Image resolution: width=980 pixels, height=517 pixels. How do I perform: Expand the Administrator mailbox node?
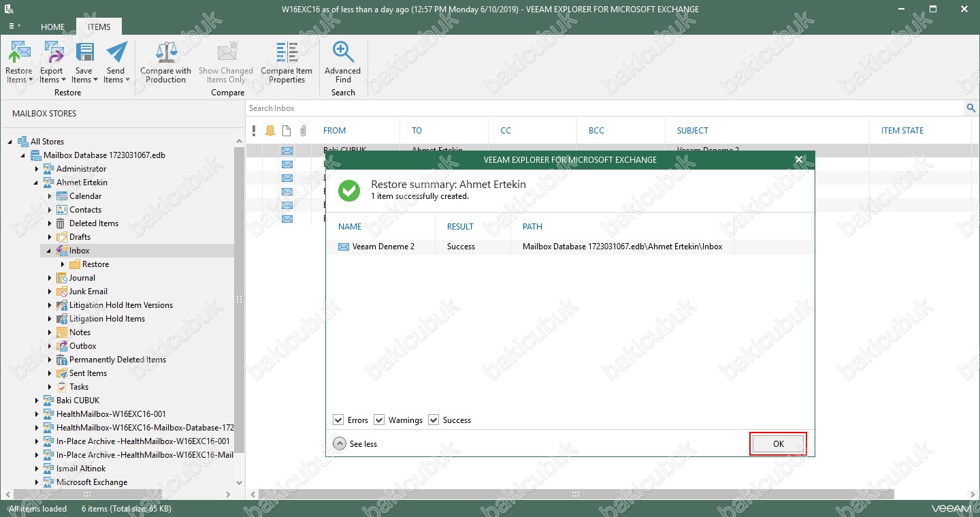(37, 169)
